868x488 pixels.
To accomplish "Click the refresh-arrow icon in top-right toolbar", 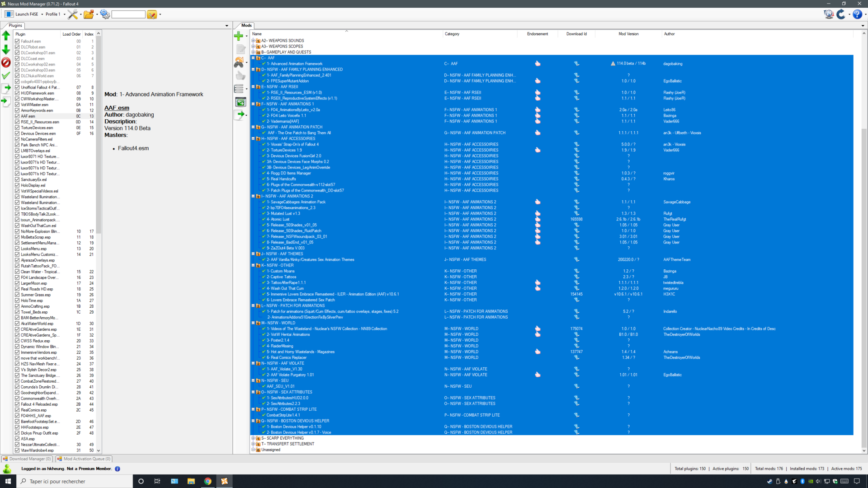I will [841, 14].
